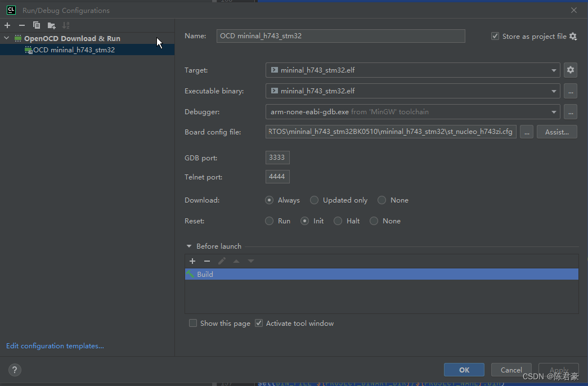Select OCD mininal_h743_stm32 configuration in tree
This screenshot has height=386, width=588.
87,50
